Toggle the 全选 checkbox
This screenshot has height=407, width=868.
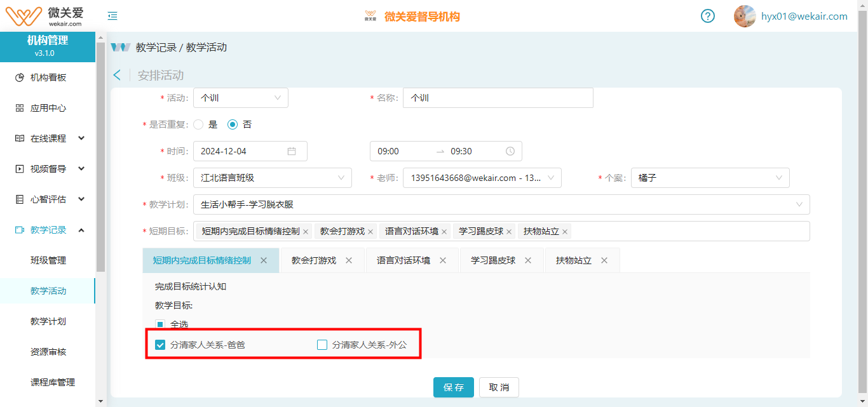click(x=160, y=324)
